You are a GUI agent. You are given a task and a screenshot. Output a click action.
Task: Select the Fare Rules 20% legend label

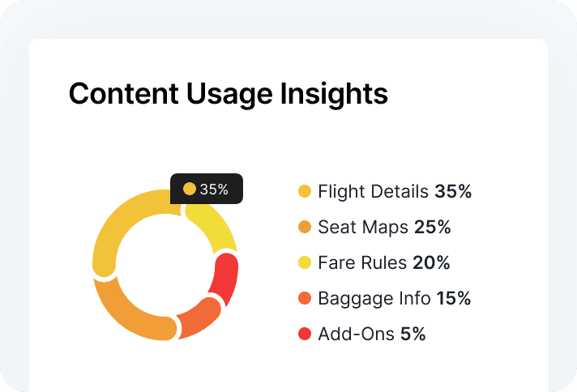(x=384, y=263)
